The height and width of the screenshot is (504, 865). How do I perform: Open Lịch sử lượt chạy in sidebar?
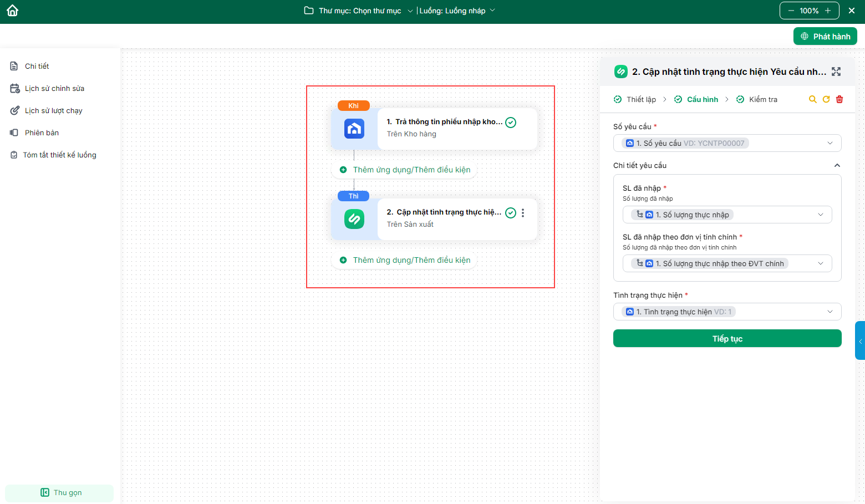coord(53,110)
